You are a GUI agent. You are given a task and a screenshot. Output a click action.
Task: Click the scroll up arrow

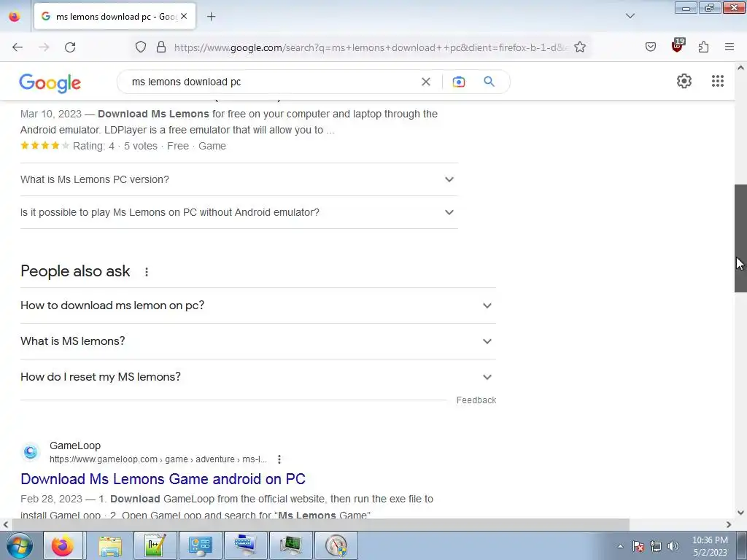740,68
